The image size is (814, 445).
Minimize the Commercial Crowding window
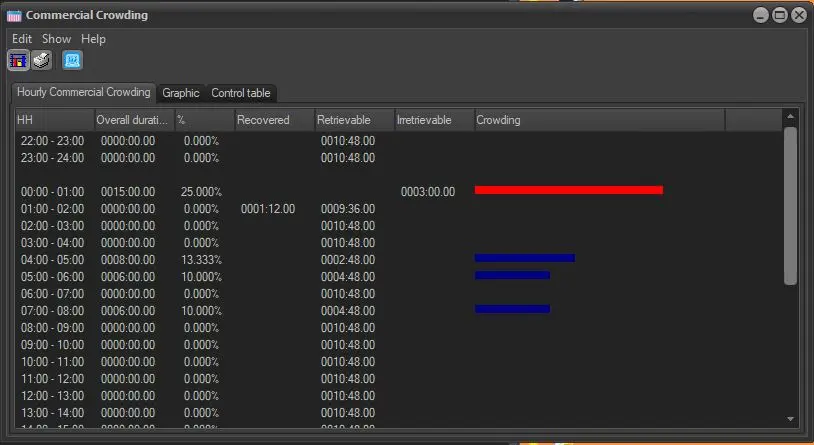pyautogui.click(x=761, y=15)
